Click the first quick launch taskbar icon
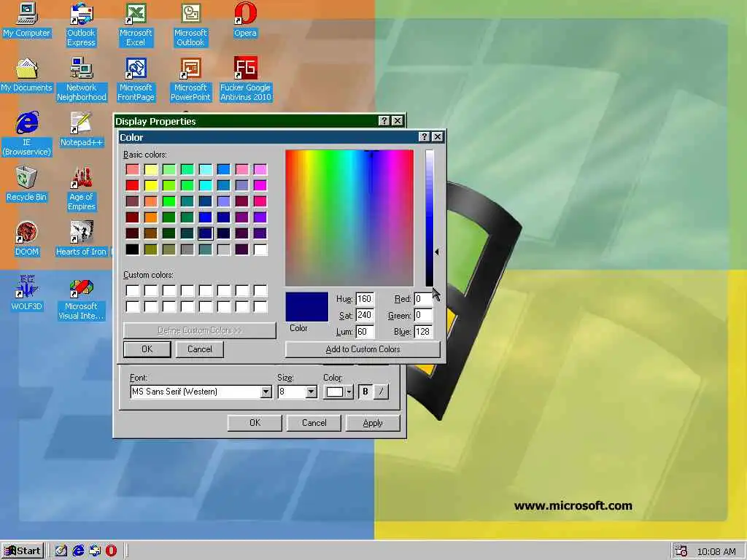This screenshot has width=747, height=560. tap(61, 551)
